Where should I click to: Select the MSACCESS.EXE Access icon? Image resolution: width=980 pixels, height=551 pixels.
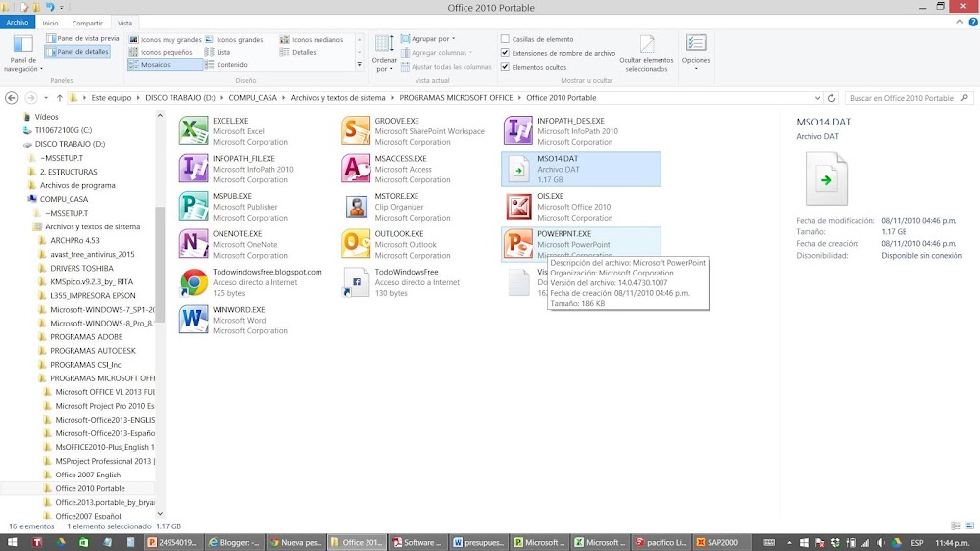coord(356,169)
